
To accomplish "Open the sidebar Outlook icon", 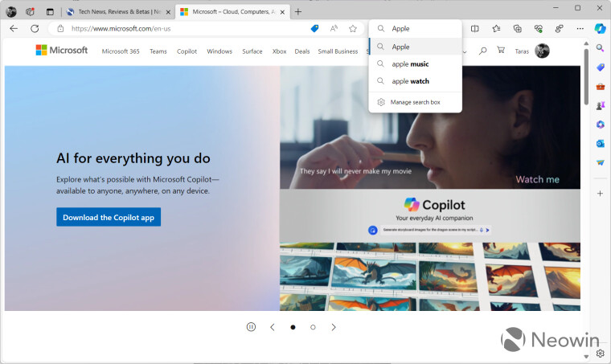I will click(x=600, y=144).
